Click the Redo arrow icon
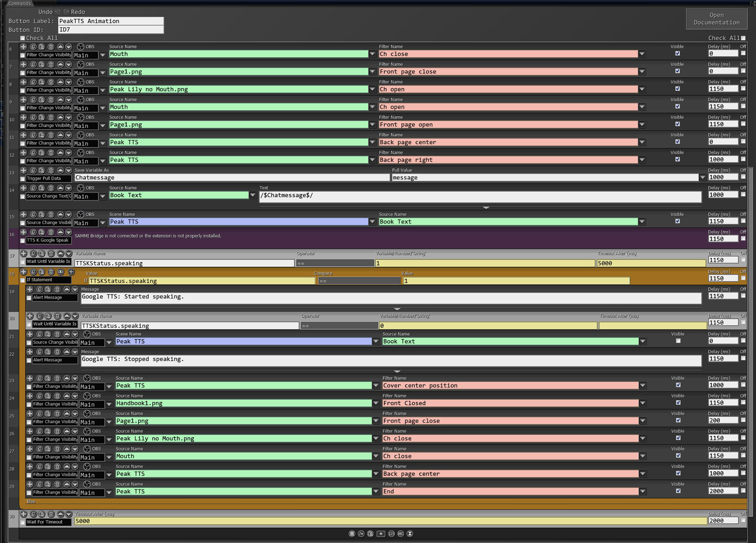 pyautogui.click(x=67, y=12)
